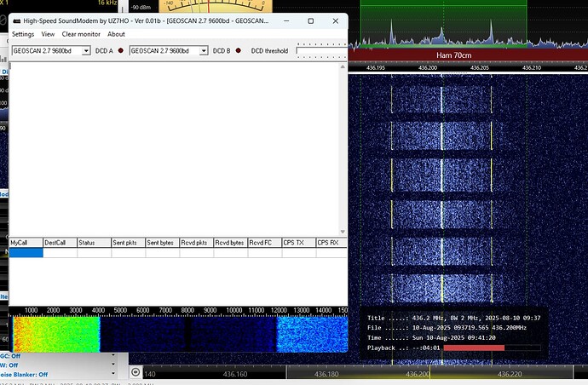Click the SoundModem app icon in title bar
This screenshot has height=385, width=588.
tap(15, 19)
